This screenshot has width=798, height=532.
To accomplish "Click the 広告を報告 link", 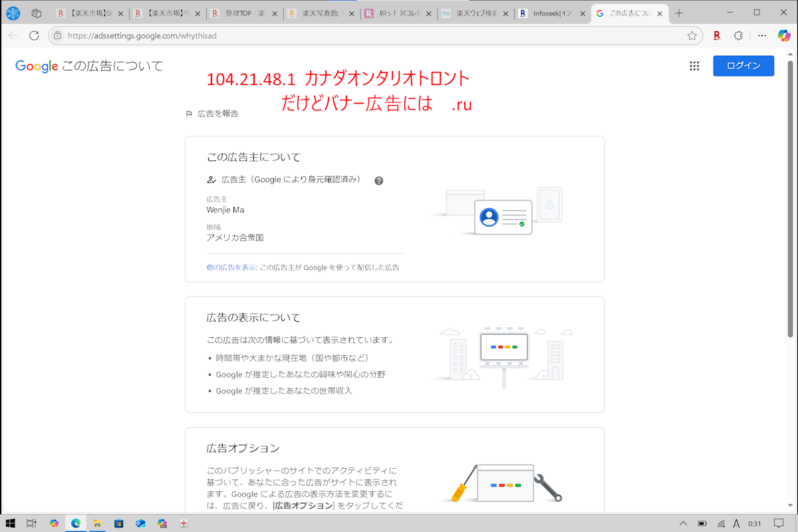I will (217, 114).
